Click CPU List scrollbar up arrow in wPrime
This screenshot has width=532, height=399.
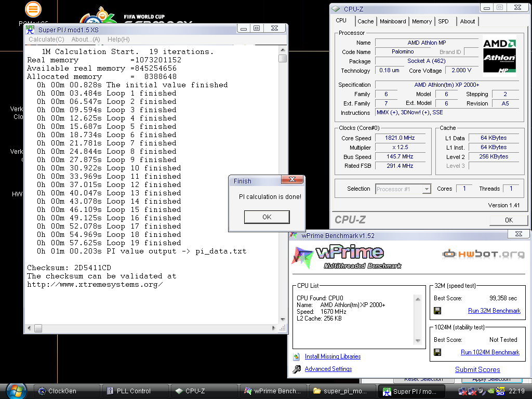pyautogui.click(x=418, y=299)
